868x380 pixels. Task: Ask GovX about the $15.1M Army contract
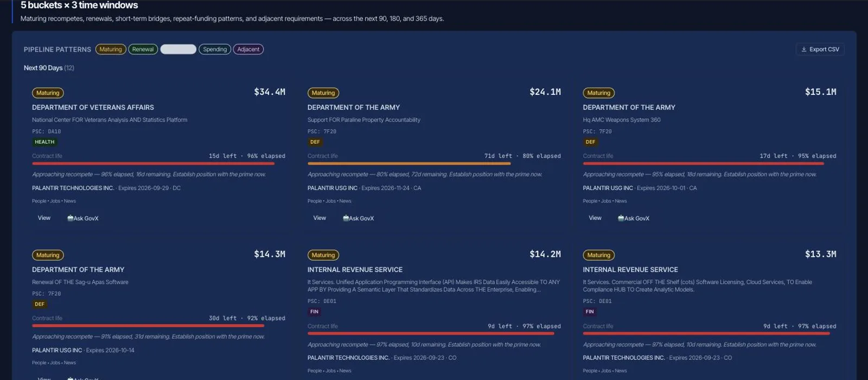click(x=634, y=218)
